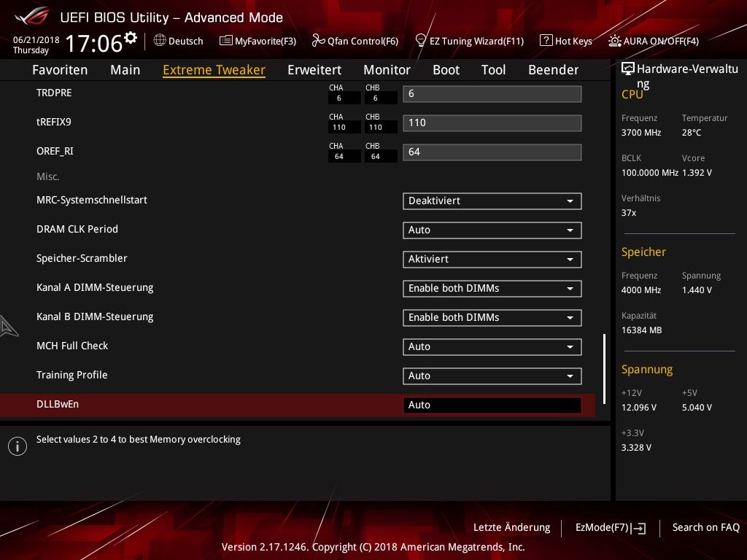
Task: Click the globe language icon
Action: [x=160, y=41]
